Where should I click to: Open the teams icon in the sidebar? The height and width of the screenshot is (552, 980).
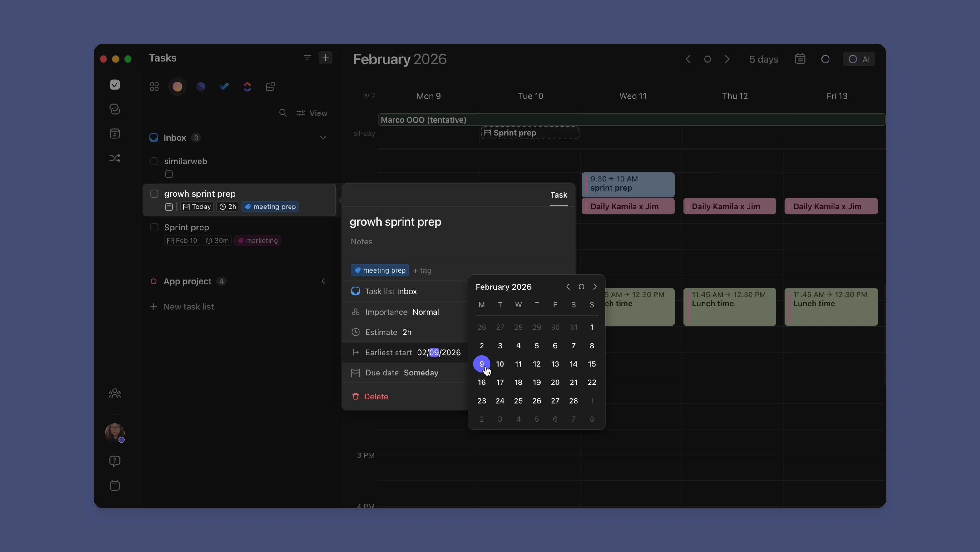115,393
